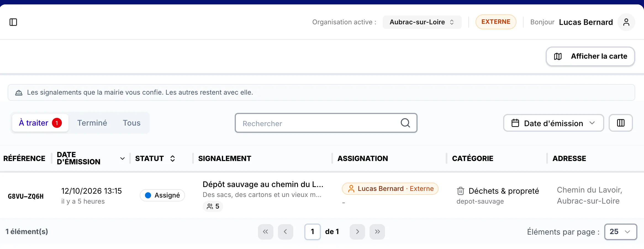The width and height of the screenshot is (644, 249).
Task: Focus the Rechercher search field
Action: point(326,123)
